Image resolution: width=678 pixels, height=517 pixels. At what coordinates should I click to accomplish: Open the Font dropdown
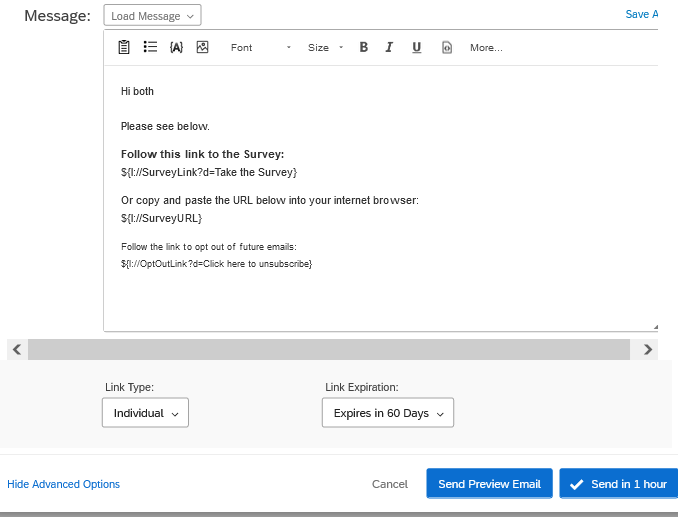[x=260, y=47]
